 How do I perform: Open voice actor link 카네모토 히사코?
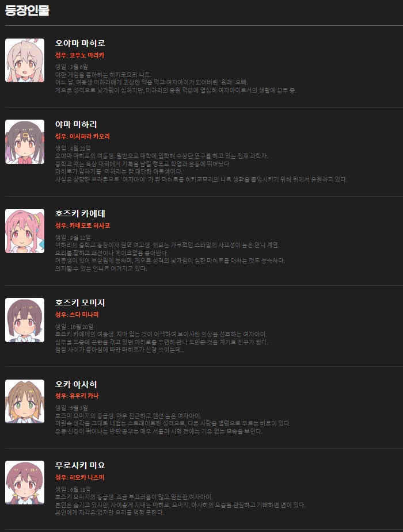(90, 225)
